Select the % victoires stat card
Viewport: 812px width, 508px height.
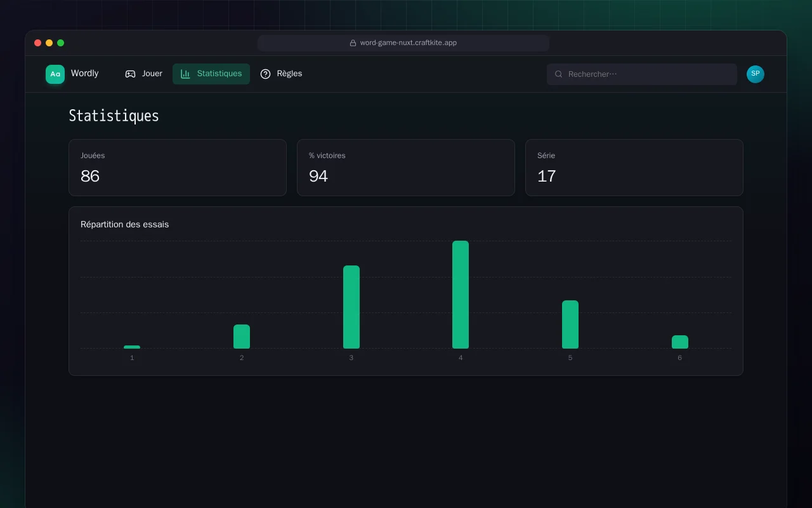(x=406, y=168)
